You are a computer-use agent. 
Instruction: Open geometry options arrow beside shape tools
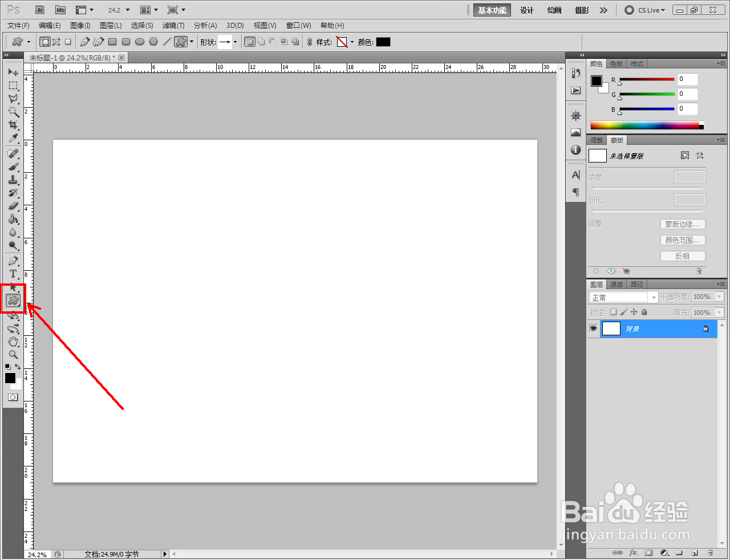click(192, 42)
